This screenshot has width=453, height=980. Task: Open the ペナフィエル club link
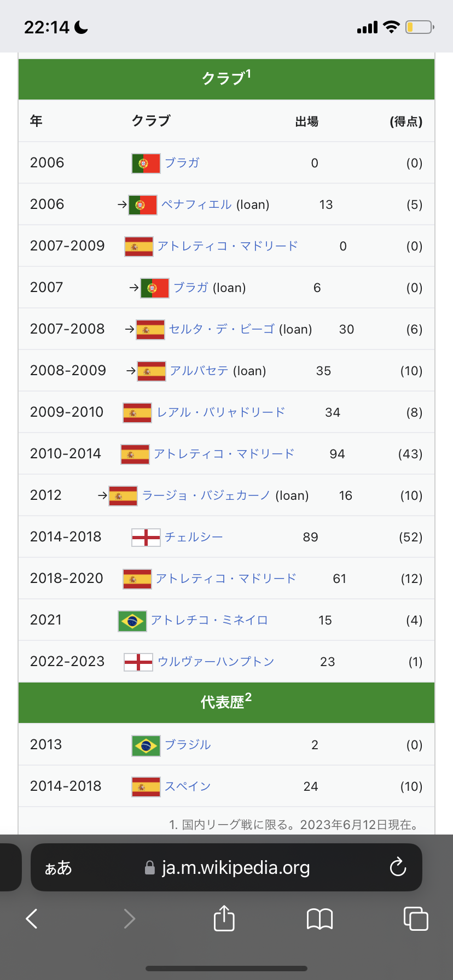pos(196,205)
